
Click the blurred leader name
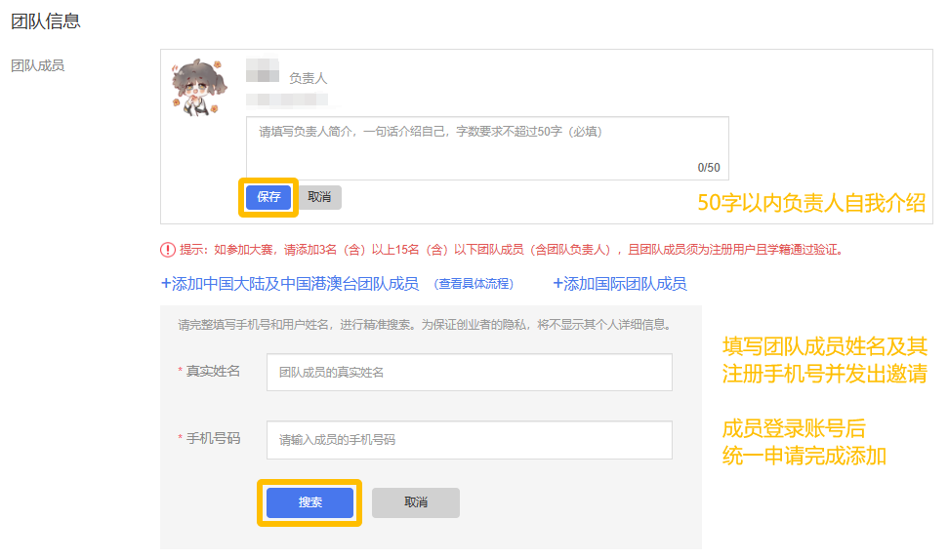263,70
